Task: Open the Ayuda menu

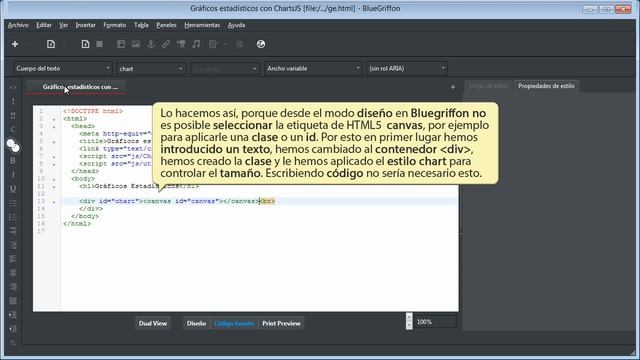Action: [236, 25]
